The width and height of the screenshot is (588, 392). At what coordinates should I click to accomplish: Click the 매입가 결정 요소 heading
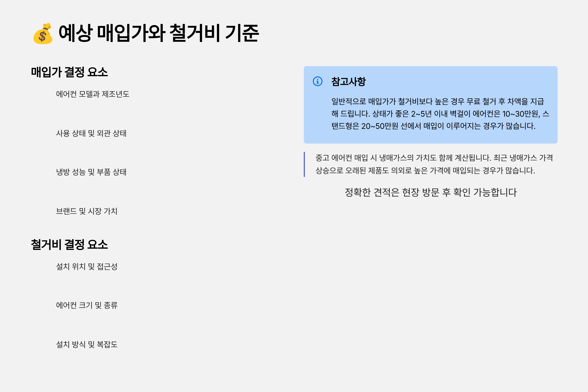[x=69, y=72]
